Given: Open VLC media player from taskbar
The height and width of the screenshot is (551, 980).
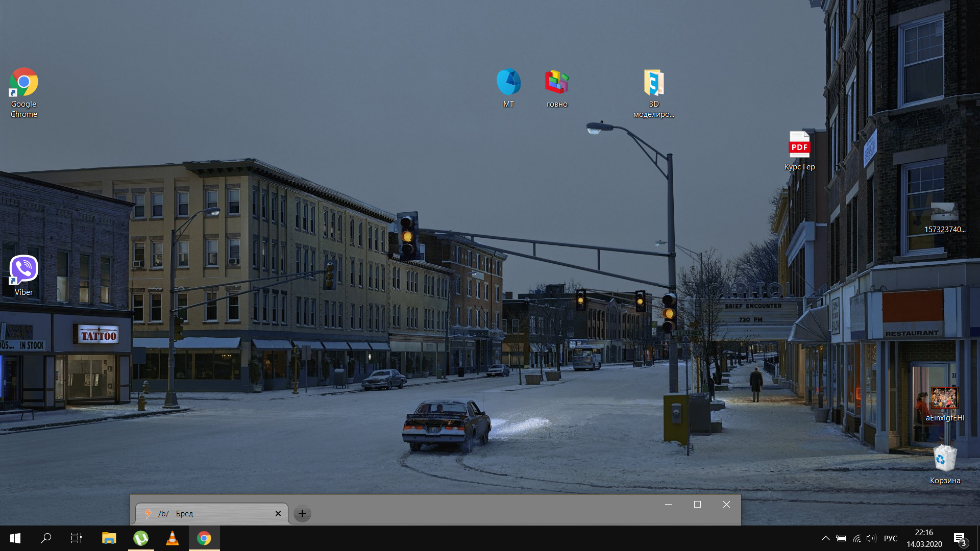Looking at the screenshot, I should pyautogui.click(x=173, y=538).
